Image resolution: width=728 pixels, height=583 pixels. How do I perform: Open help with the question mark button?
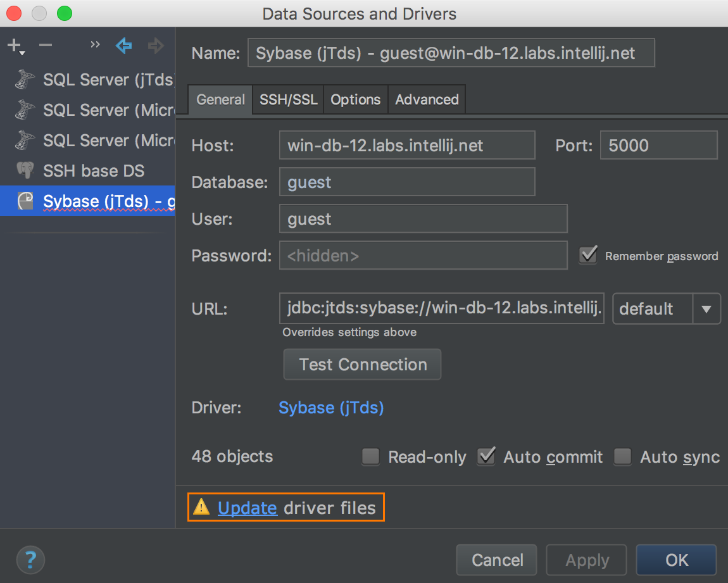(x=30, y=560)
